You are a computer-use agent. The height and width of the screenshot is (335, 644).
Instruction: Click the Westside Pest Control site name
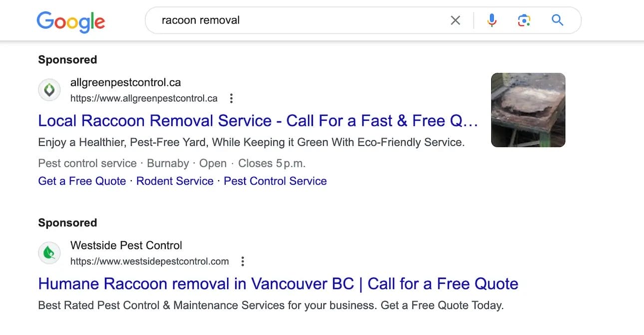pos(126,245)
